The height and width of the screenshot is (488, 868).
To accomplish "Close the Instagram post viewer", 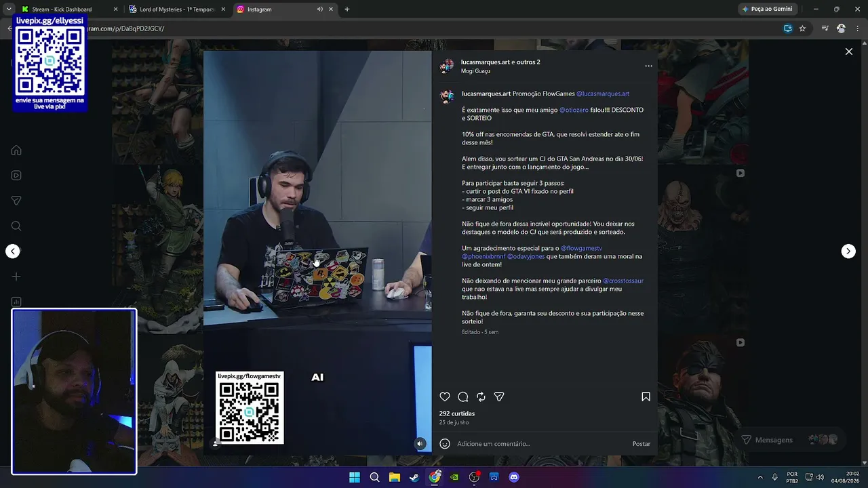I will tap(848, 52).
